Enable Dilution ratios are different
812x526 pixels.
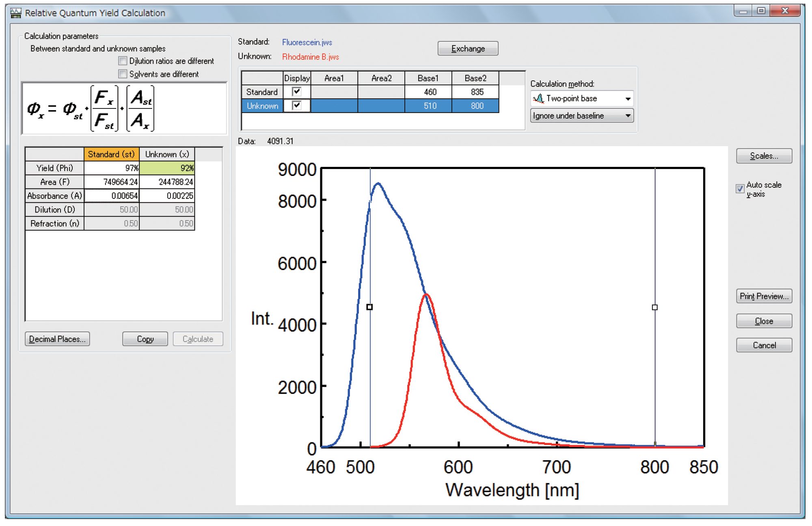tap(122, 61)
